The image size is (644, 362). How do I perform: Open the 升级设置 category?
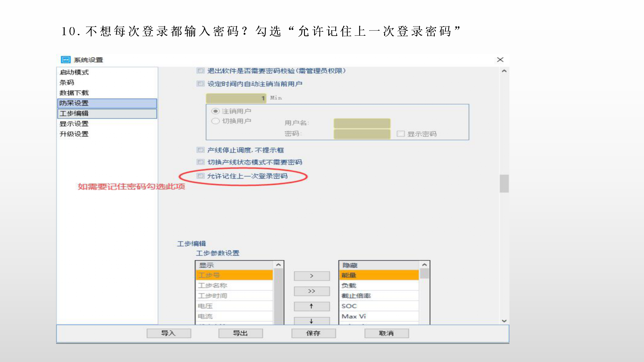point(74,134)
